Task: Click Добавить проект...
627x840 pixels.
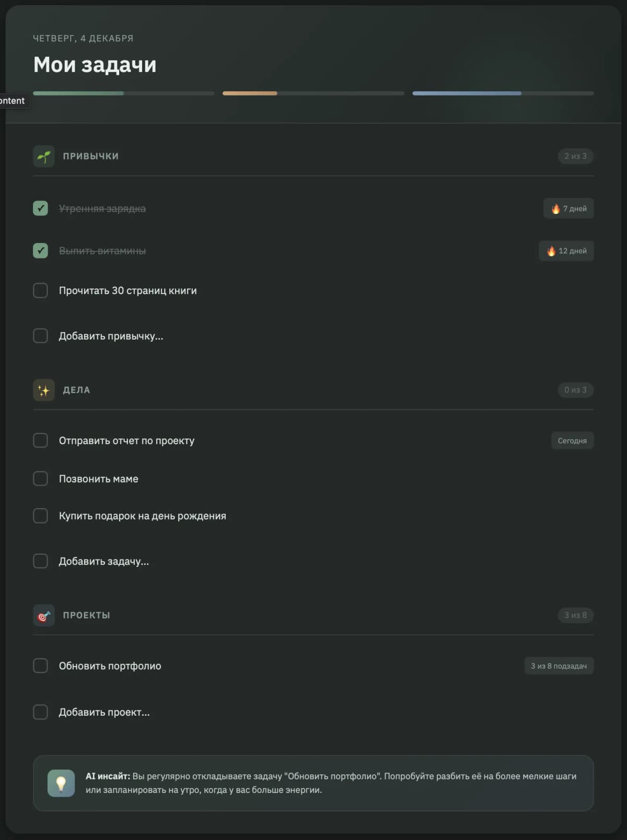Action: click(x=104, y=711)
